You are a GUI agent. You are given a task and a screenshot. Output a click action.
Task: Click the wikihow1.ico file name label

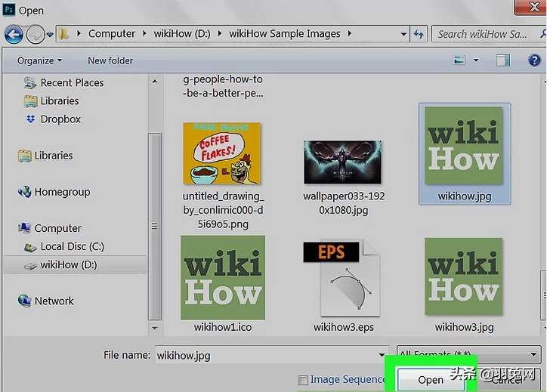click(223, 327)
